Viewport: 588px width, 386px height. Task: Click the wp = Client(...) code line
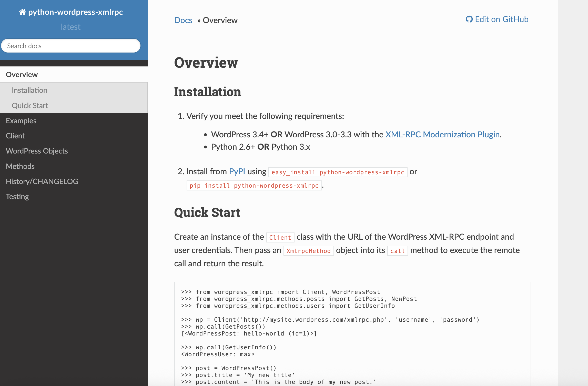point(330,320)
